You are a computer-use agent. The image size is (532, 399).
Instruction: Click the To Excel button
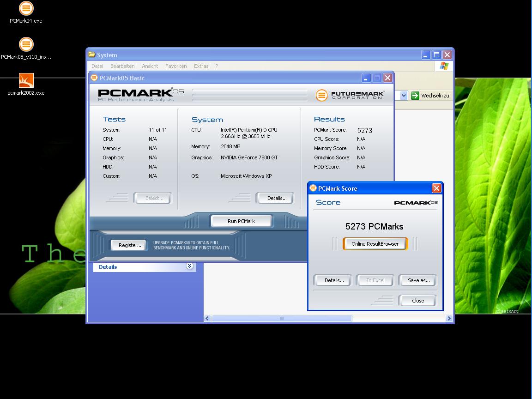pos(375,280)
